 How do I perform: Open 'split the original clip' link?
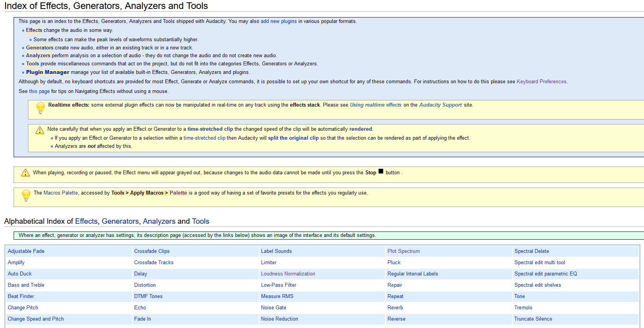tap(293, 138)
